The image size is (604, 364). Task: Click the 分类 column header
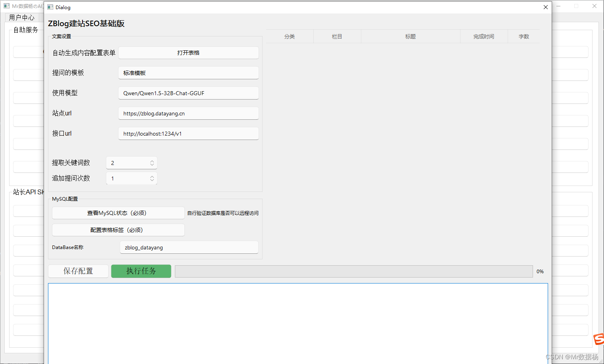pyautogui.click(x=290, y=36)
